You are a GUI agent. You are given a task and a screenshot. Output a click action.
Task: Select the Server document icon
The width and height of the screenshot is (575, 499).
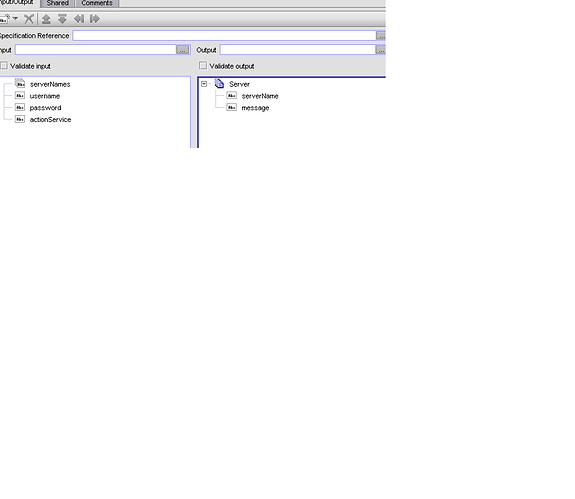[x=219, y=84]
